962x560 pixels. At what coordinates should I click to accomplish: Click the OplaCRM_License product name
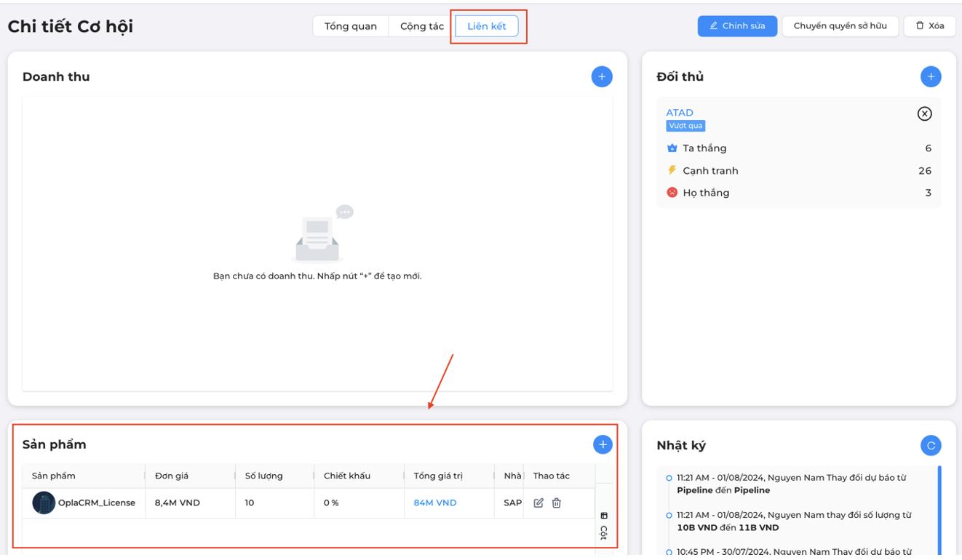97,503
